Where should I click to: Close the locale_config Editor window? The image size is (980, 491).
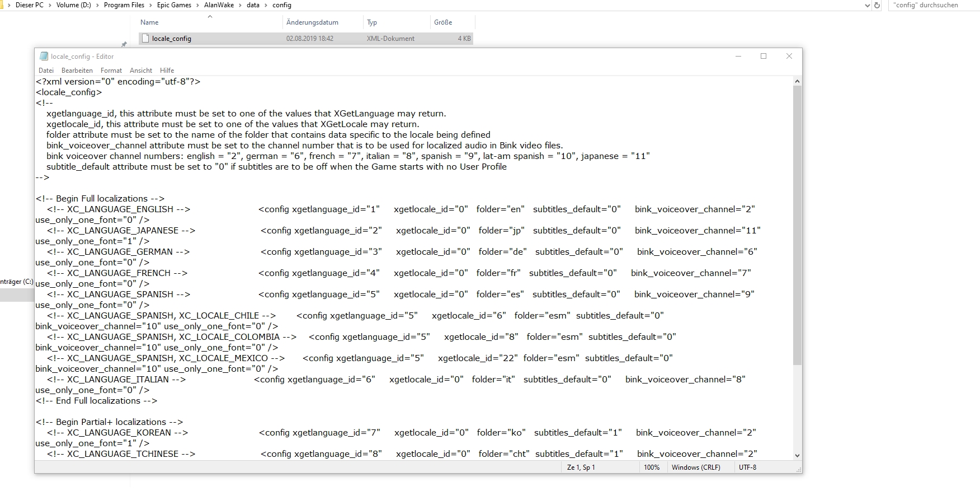(x=789, y=56)
